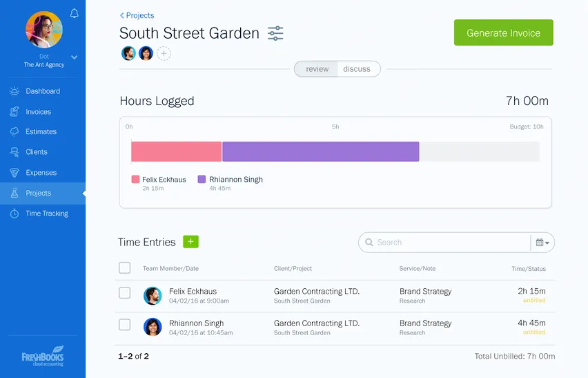
Task: Click the add team member plus icon
Action: point(164,53)
